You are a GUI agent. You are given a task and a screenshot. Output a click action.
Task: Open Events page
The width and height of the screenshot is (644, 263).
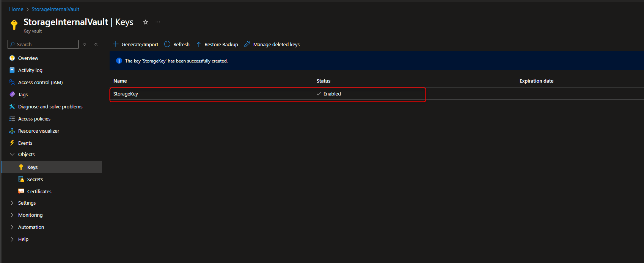[x=25, y=143]
